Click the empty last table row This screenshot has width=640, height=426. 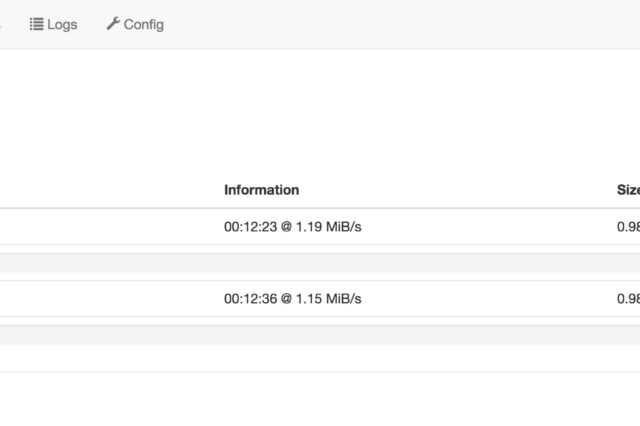[320, 358]
